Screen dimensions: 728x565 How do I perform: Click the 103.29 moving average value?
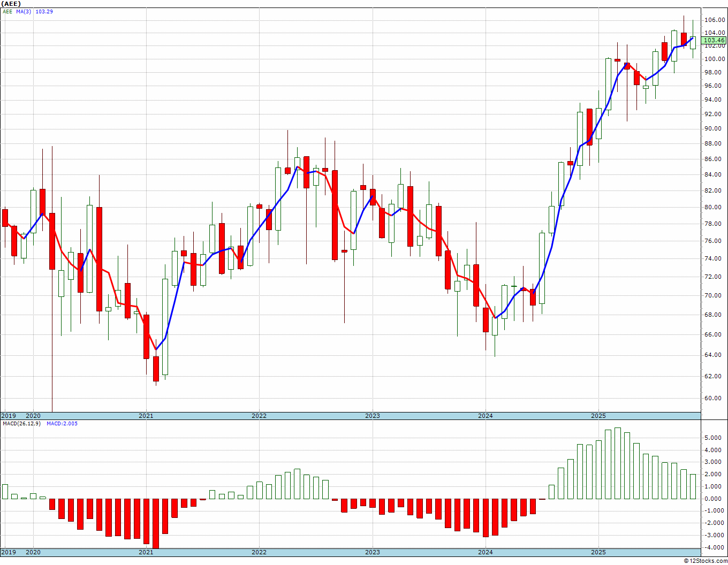click(x=44, y=11)
